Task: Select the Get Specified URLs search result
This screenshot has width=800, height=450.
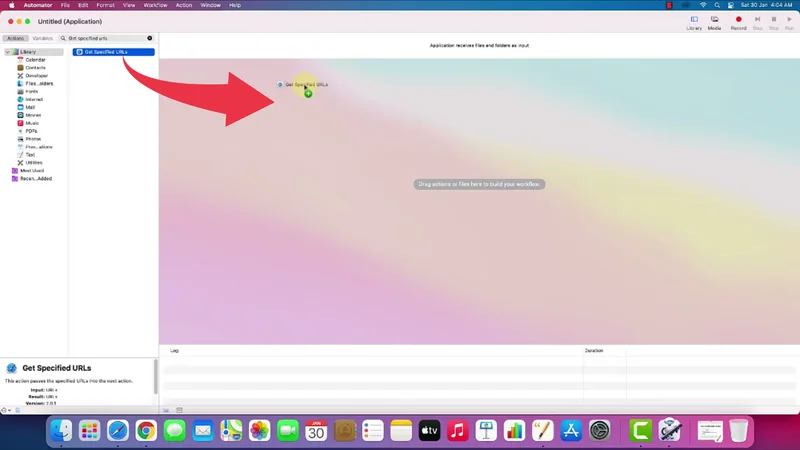Action: tap(113, 52)
